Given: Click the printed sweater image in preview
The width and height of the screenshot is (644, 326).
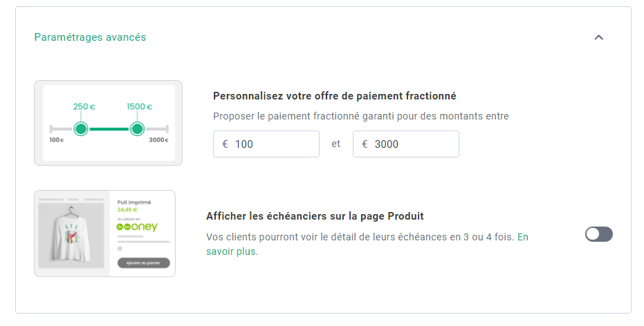Looking at the screenshot, I should (71, 236).
